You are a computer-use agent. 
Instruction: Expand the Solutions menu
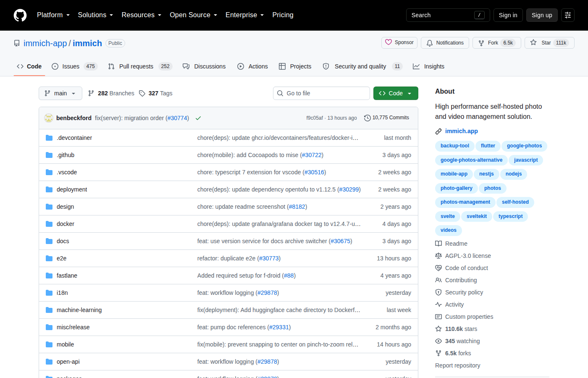click(x=95, y=15)
